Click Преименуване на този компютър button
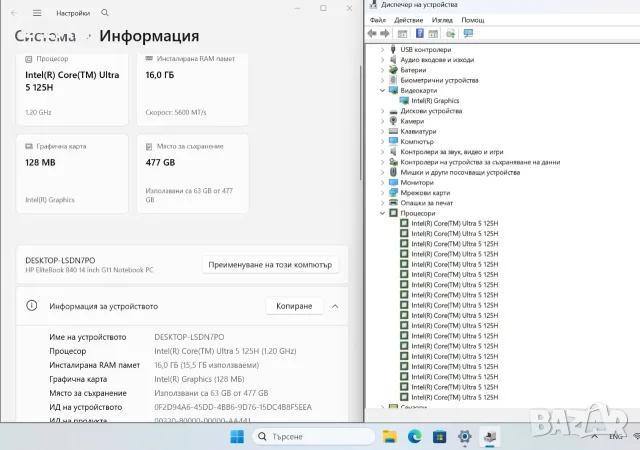Viewport: 640px width, 450px height. [270, 265]
